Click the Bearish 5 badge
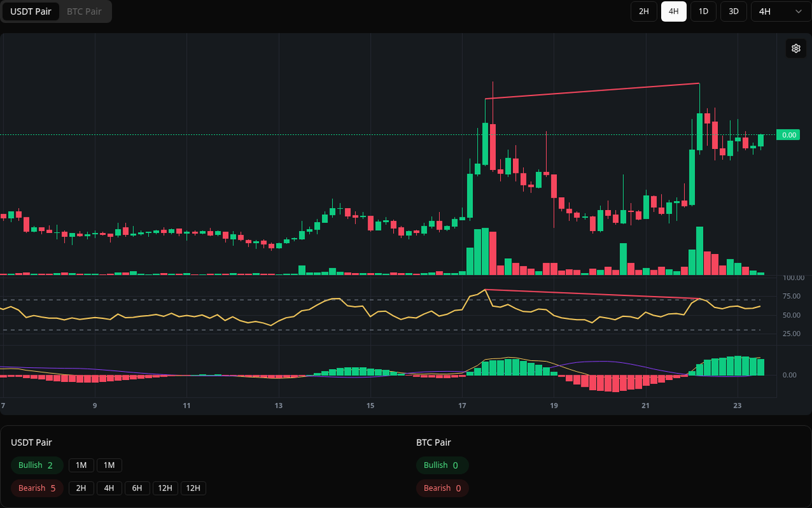The image size is (812, 508). [37, 488]
